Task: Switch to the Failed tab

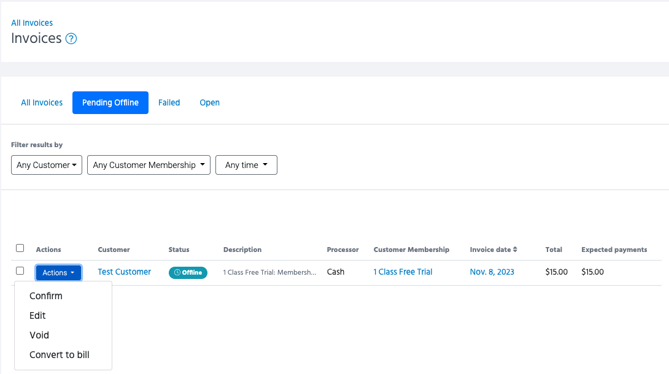Action: [169, 103]
